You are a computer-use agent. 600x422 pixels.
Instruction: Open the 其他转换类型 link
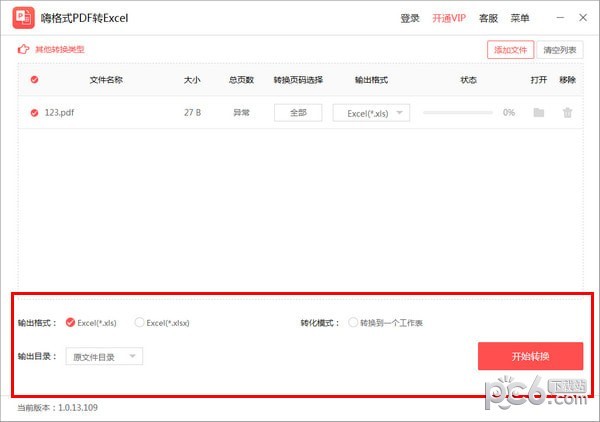click(60, 49)
